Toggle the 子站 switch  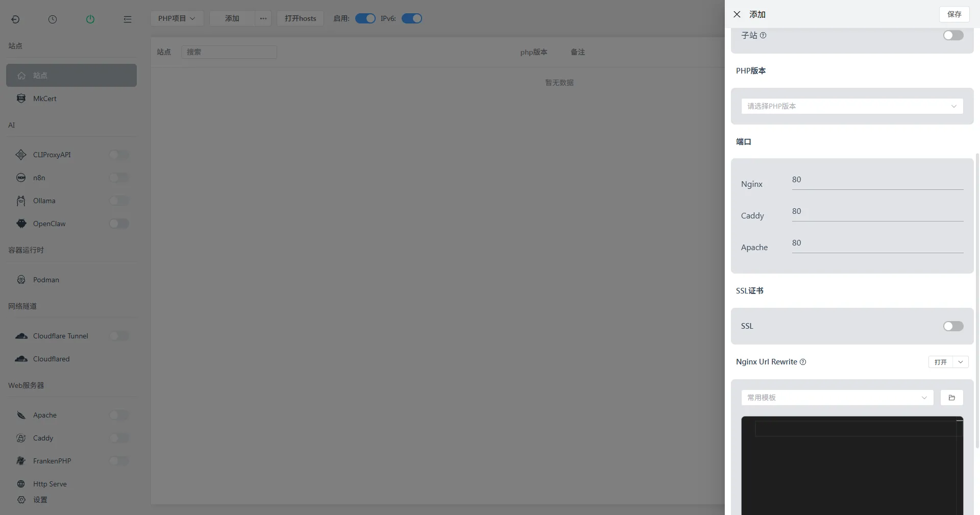[x=953, y=35]
